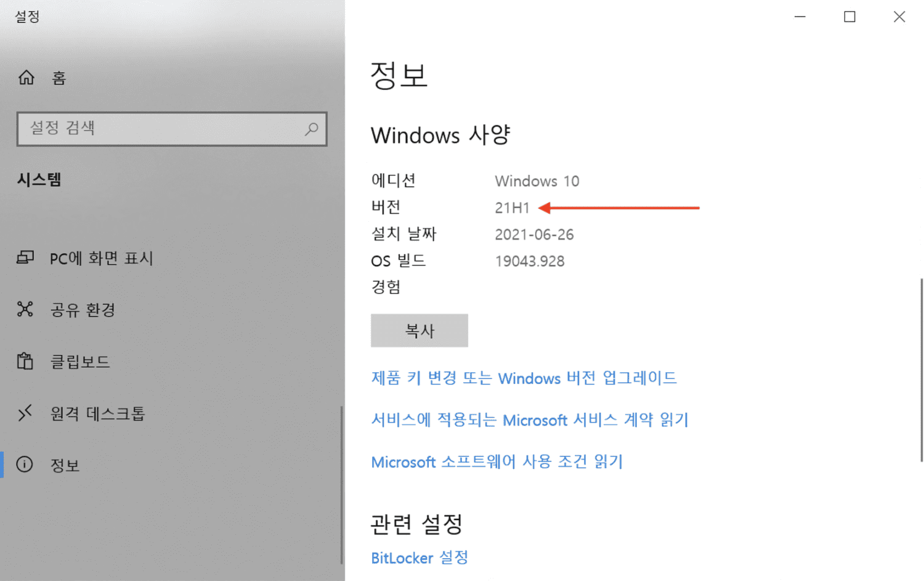Maximize the settings window

[849, 17]
